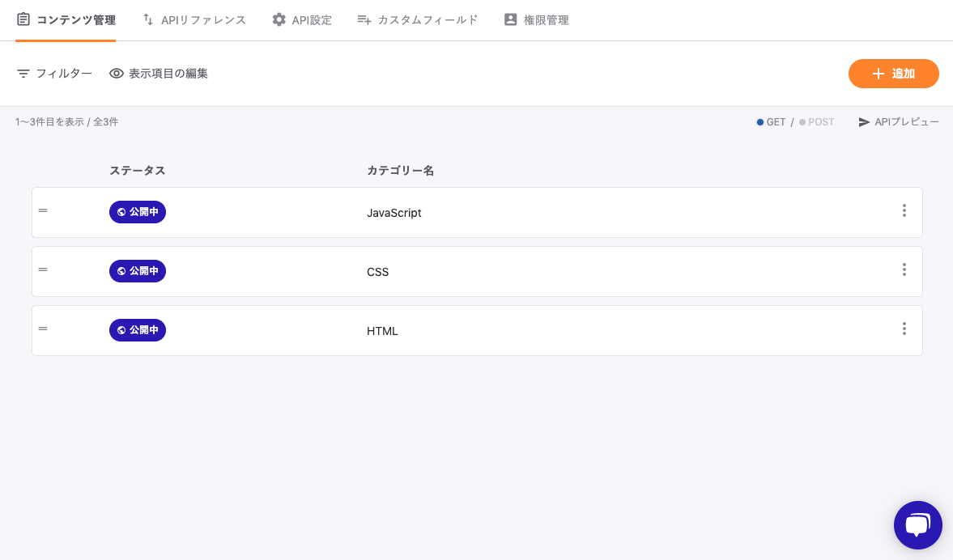The height and width of the screenshot is (560, 953).
Task: Toggle displayed columns via eye icon
Action: (x=117, y=74)
